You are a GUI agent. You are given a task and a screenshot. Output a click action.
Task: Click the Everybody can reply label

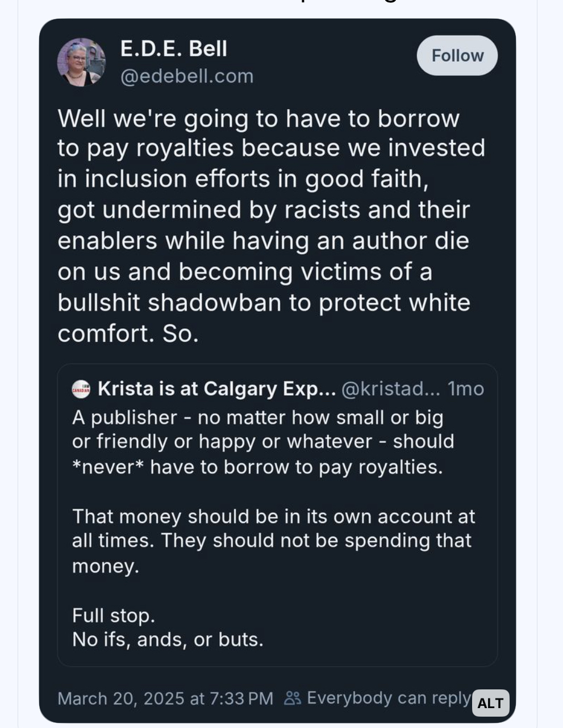pyautogui.click(x=389, y=698)
